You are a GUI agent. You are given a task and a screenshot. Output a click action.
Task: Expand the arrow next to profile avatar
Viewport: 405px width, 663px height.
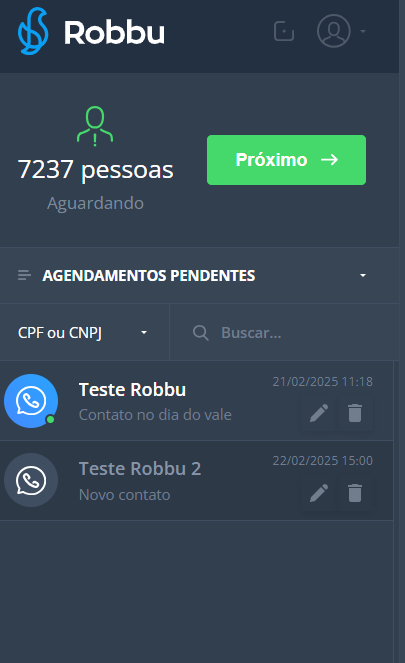click(363, 31)
